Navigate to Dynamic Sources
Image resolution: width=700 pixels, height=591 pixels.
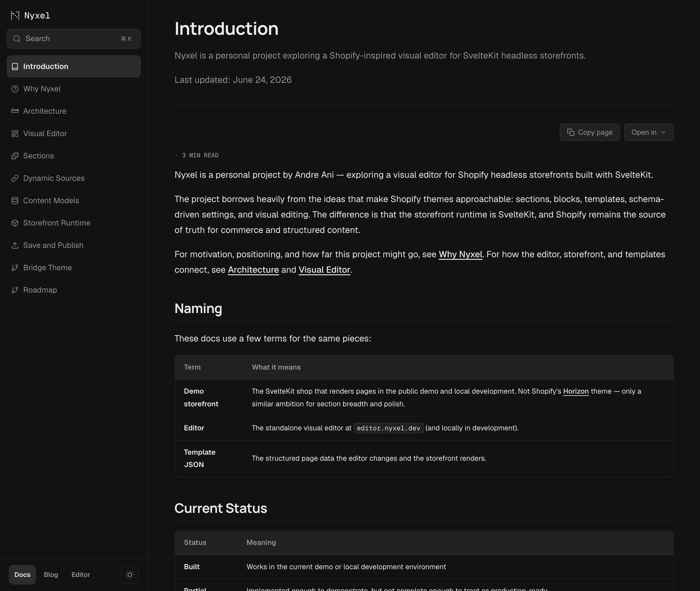click(x=74, y=178)
